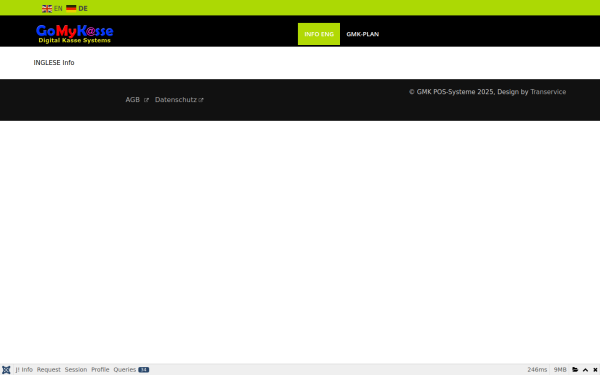Click the 246ms load time indicator
Screen dimensions: 600x375
[x=537, y=370]
